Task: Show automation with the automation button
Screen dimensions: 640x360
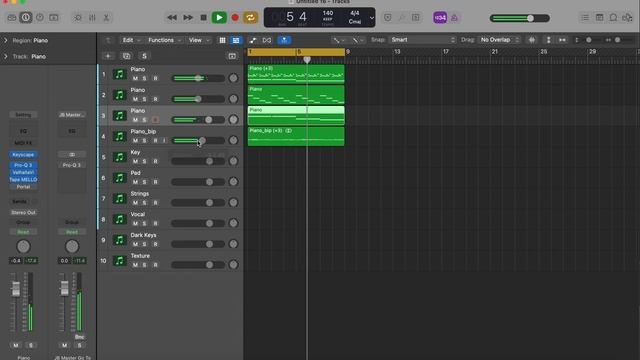Action: [253, 40]
